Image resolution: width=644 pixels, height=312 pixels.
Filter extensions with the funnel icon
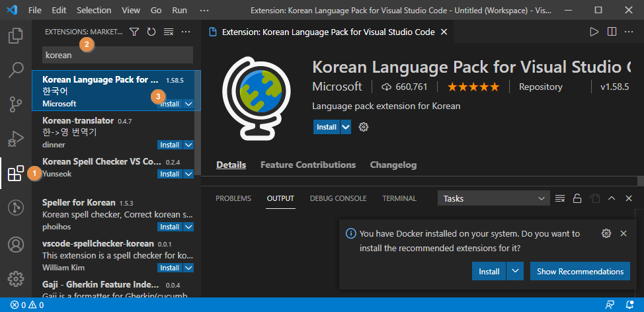tap(134, 32)
